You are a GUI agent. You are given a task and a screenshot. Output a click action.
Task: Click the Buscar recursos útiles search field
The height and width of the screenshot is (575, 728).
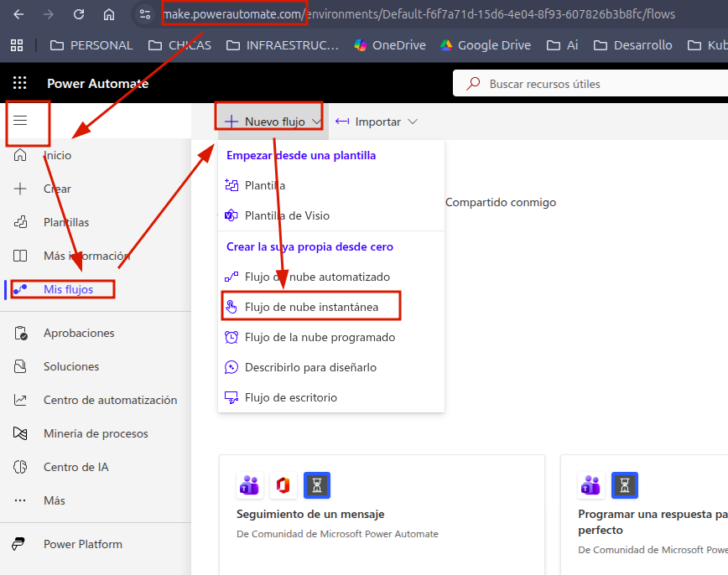(x=587, y=84)
